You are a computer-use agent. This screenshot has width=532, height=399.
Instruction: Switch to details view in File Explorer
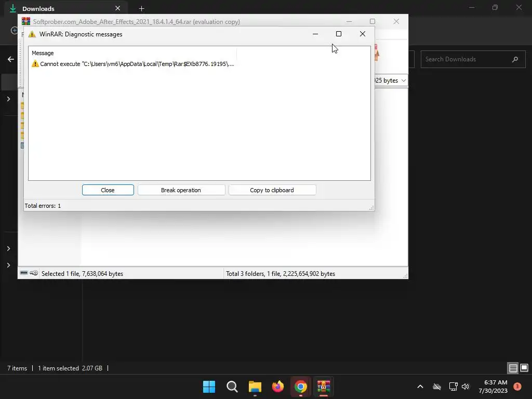coord(513,368)
